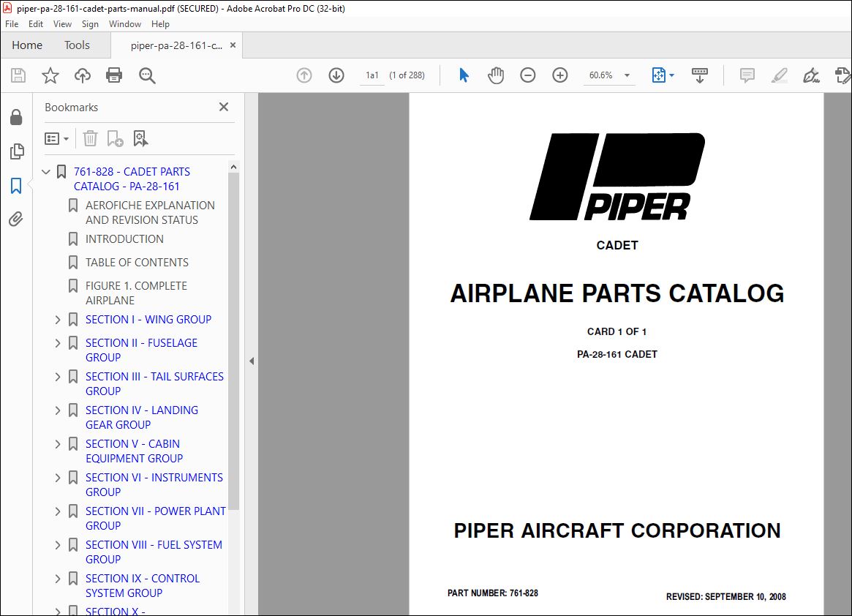Upload file to cloud icon
This screenshot has height=616, width=852.
[x=82, y=75]
